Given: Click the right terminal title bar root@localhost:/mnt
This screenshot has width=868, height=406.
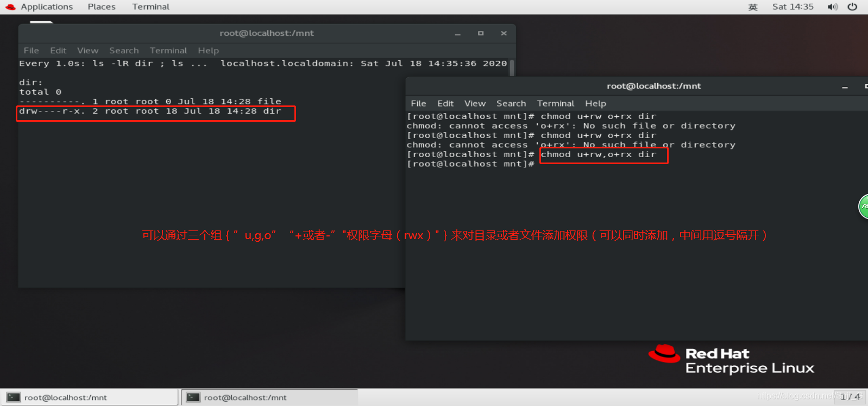Looking at the screenshot, I should pos(653,86).
